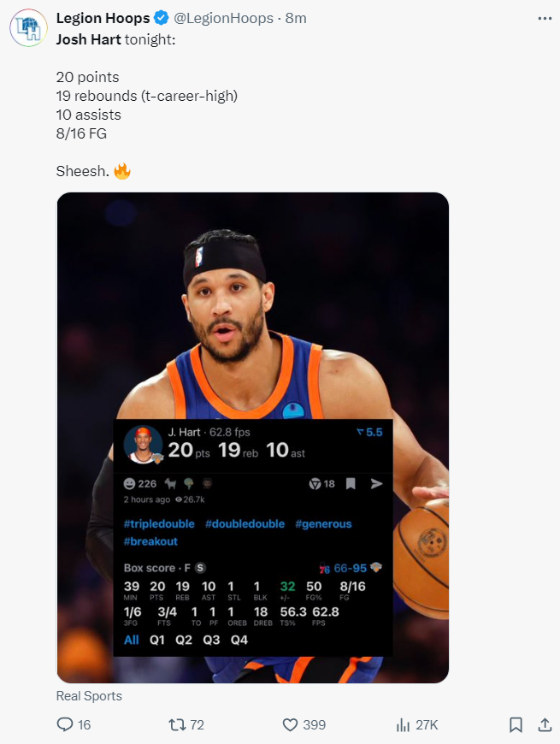Open the Legion Hoops profile avatar
This screenshot has height=744, width=560.
pos(28,28)
